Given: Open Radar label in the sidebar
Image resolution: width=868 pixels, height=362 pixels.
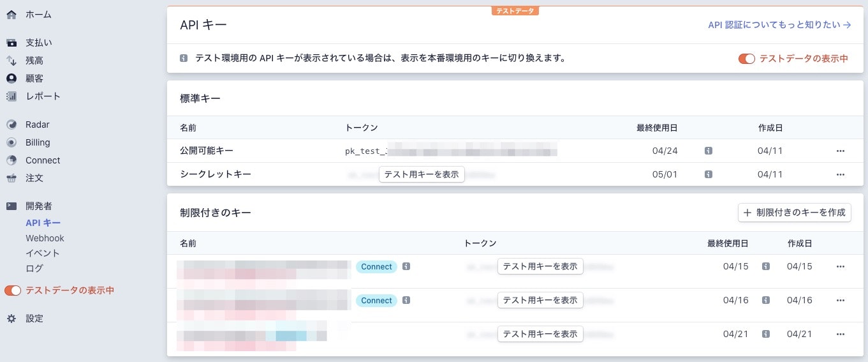Looking at the screenshot, I should [x=38, y=124].
